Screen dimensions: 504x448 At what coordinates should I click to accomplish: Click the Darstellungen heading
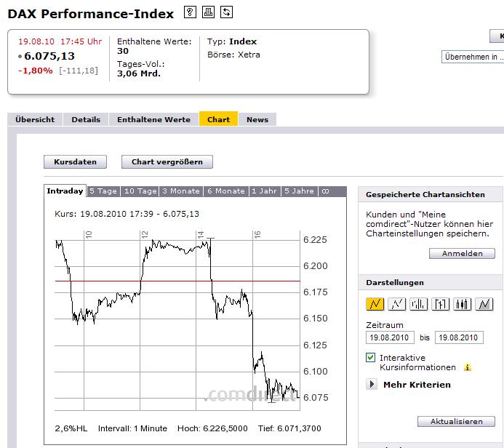point(395,282)
